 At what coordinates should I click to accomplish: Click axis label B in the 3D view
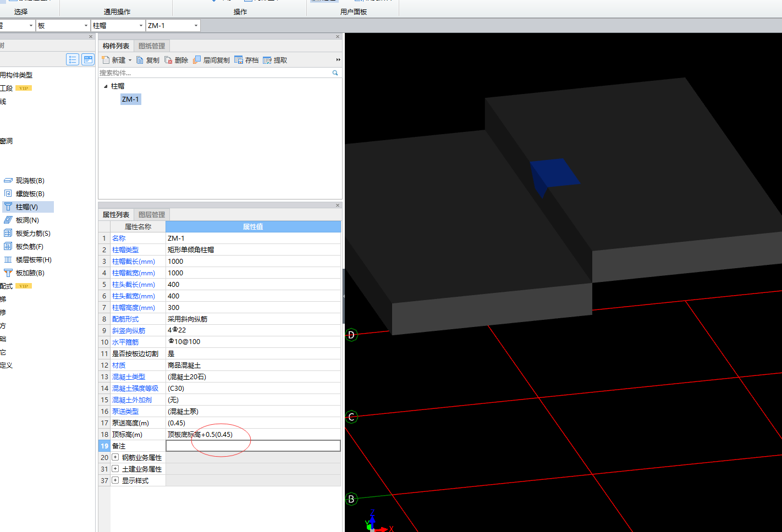tap(351, 499)
